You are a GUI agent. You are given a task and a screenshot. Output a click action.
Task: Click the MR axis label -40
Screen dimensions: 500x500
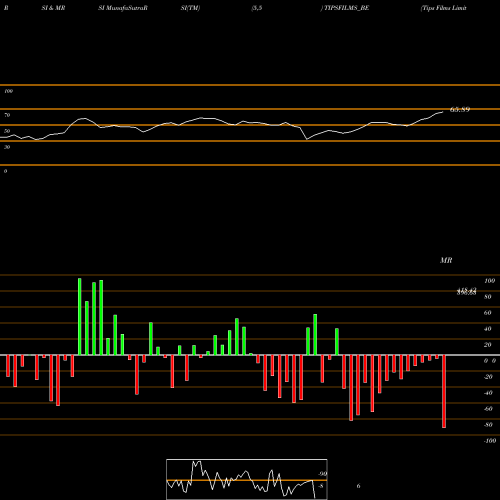(x=488, y=393)
